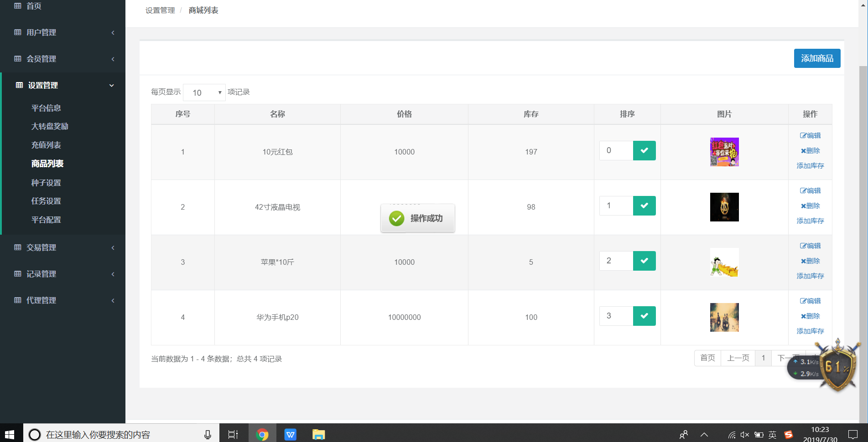Image resolution: width=868 pixels, height=442 pixels.
Task: Click the sort input for 苹果*10斤
Action: [x=616, y=261]
